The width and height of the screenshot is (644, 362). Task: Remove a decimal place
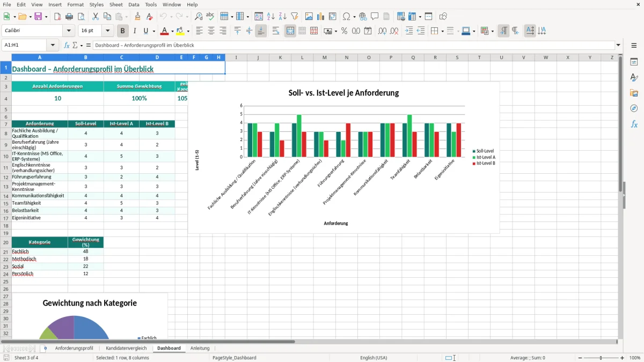click(x=394, y=31)
